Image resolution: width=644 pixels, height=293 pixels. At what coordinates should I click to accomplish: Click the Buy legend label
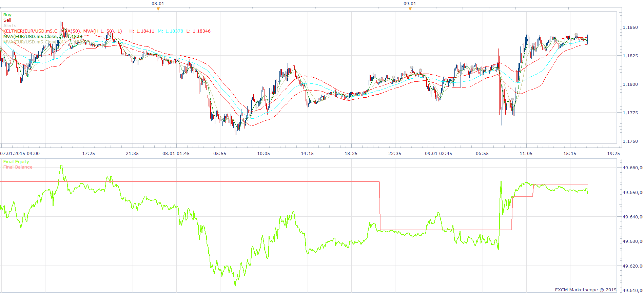pos(7,15)
